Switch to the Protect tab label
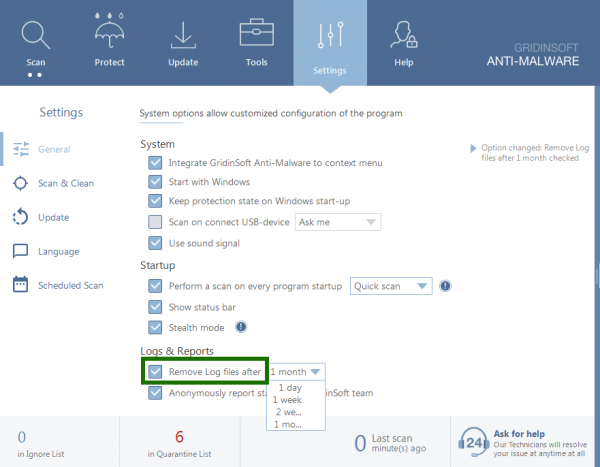 point(109,62)
